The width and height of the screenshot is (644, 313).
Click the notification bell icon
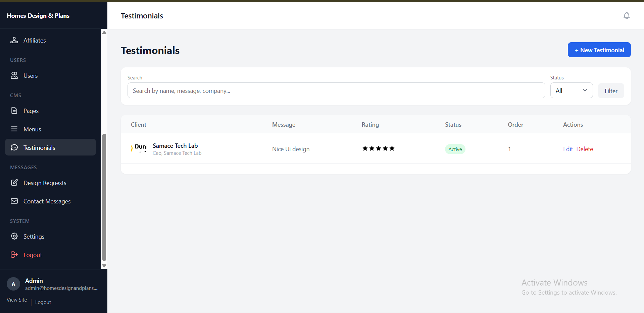pyautogui.click(x=626, y=15)
